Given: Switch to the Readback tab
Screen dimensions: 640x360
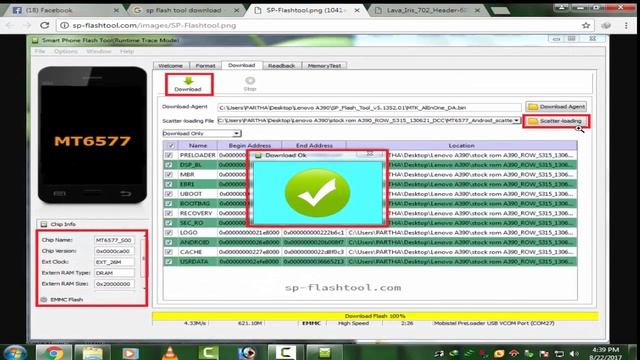Looking at the screenshot, I should pyautogui.click(x=281, y=66).
